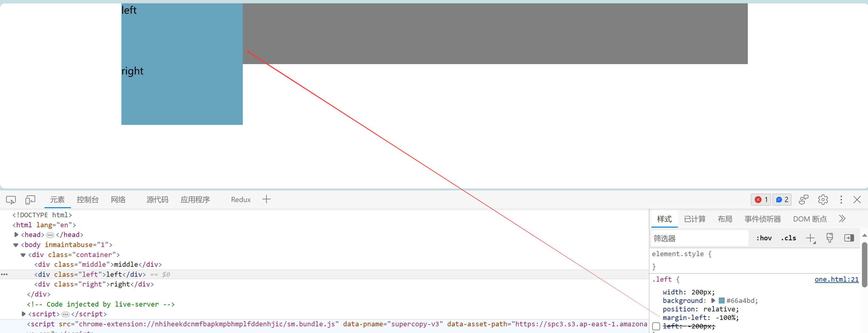The image size is (868, 333).
Task: Click the #66a4bd color swatch
Action: [x=721, y=300]
